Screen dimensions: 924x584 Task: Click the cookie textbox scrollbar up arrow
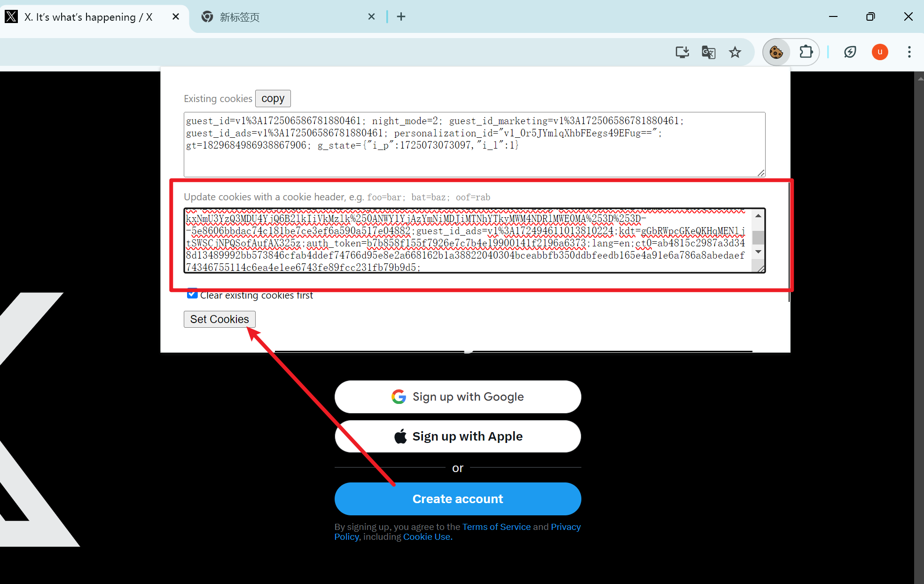758,215
